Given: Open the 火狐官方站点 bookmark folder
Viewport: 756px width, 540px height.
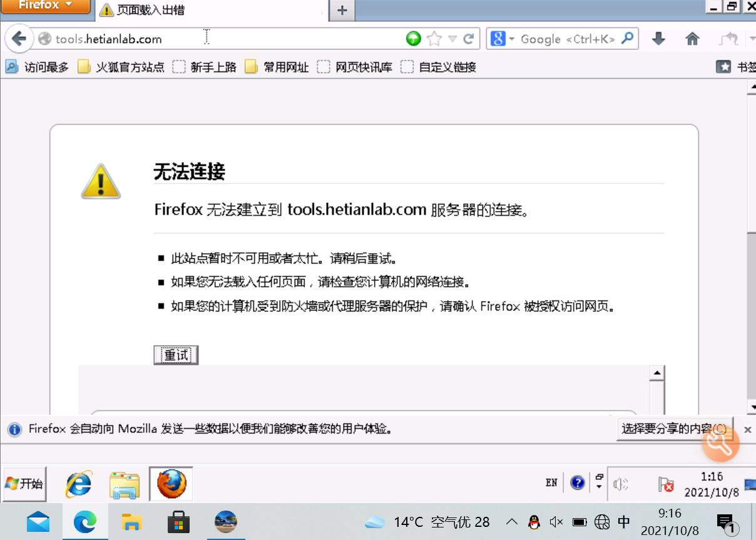Looking at the screenshot, I should [121, 67].
